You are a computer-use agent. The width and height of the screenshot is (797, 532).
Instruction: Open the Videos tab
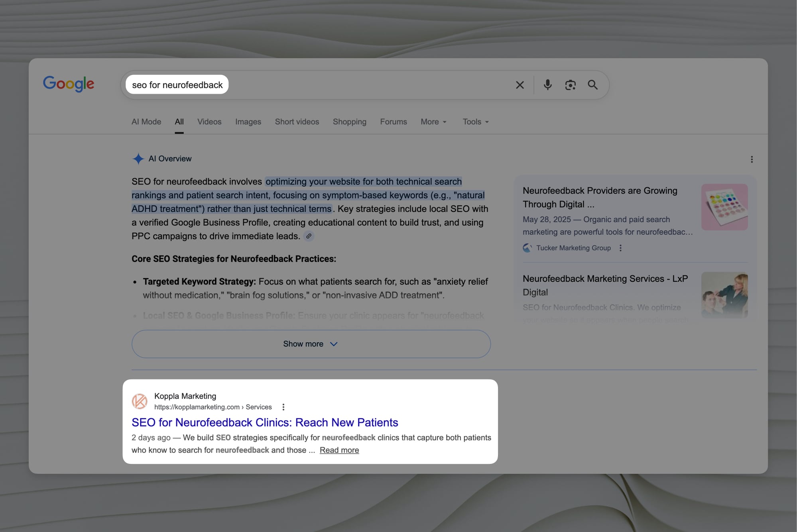(x=209, y=122)
